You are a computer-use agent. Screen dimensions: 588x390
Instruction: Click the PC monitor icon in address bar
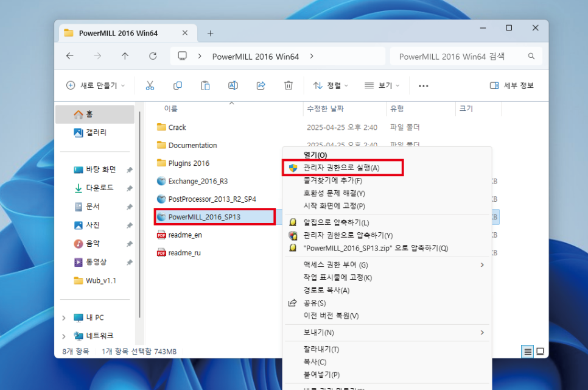[x=182, y=56]
